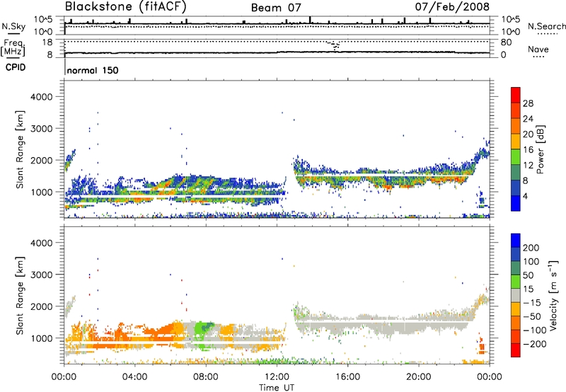Select the "16:00" time axis tick label
The width and height of the screenshot is (566, 392).
pos(347,377)
